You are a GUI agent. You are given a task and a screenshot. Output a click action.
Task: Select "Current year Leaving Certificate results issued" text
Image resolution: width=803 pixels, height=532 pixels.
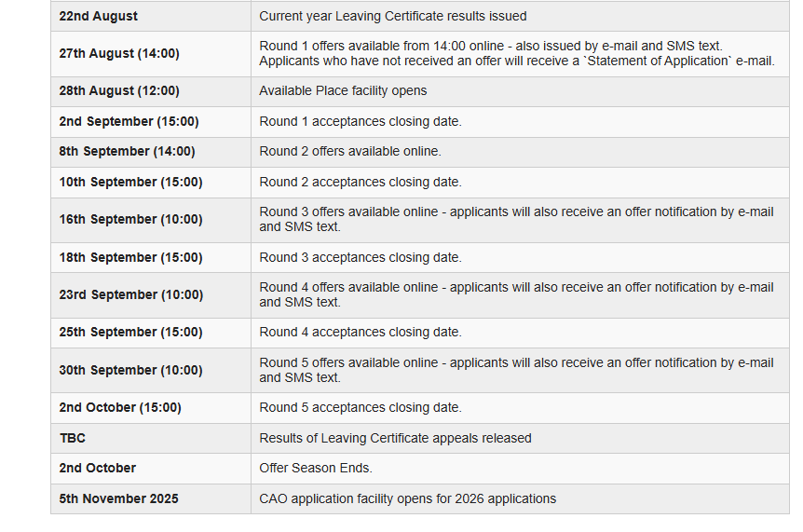392,16
